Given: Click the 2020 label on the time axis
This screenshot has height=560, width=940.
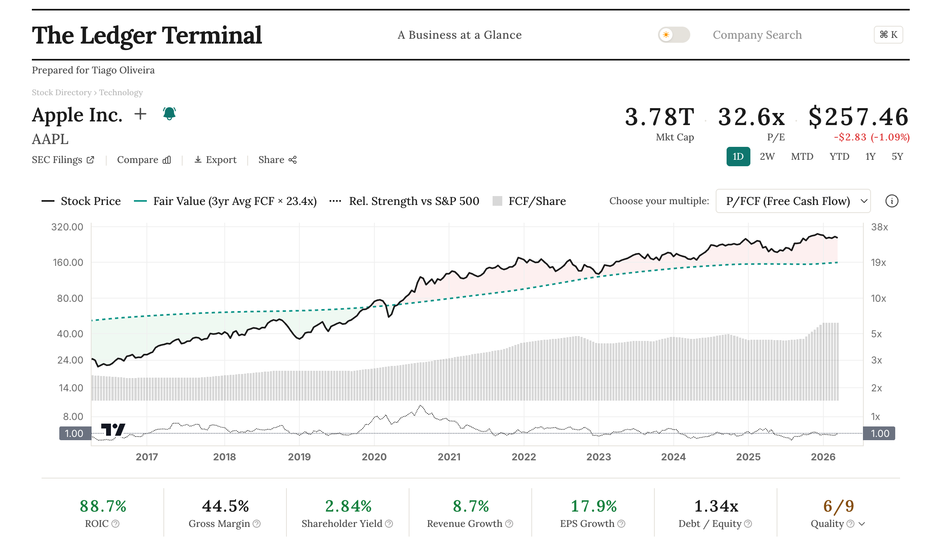Looking at the screenshot, I should [x=374, y=457].
